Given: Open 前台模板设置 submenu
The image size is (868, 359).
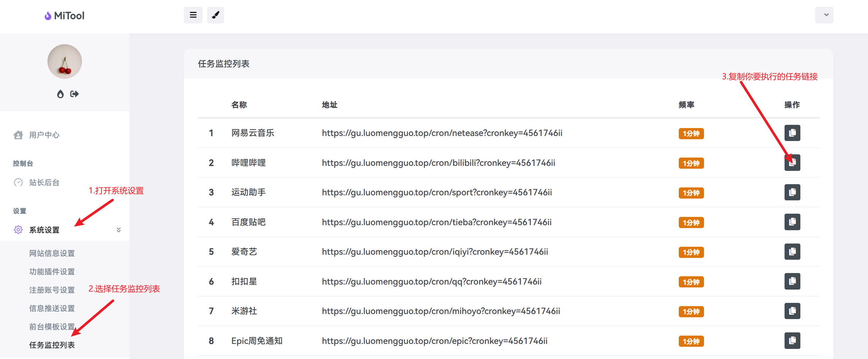Looking at the screenshot, I should 52,327.
